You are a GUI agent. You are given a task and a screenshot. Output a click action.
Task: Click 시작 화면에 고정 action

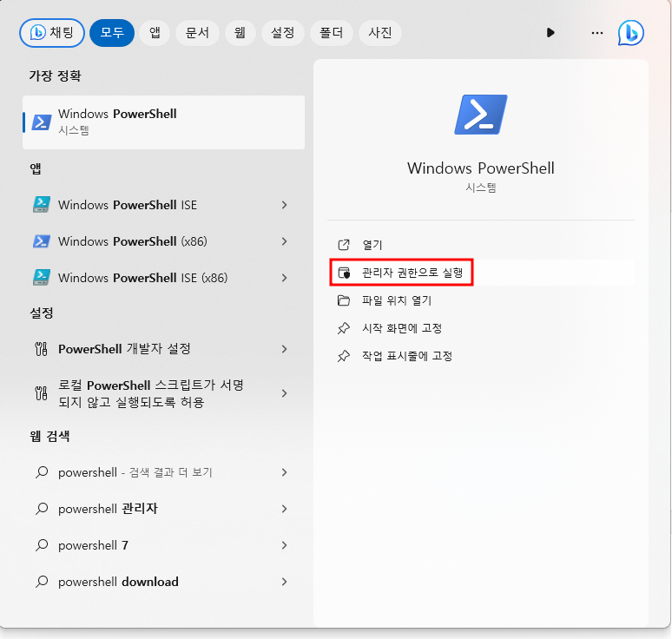481,328
